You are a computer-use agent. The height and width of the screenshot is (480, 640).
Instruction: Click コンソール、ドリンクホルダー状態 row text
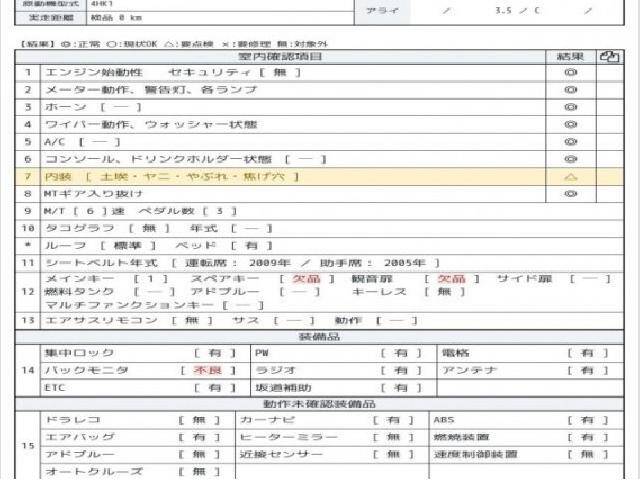158,159
